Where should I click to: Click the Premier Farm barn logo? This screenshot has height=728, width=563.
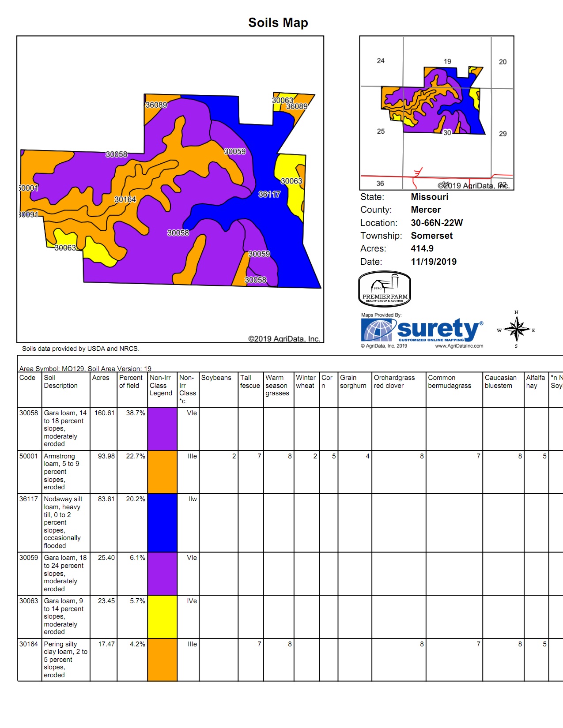(385, 289)
